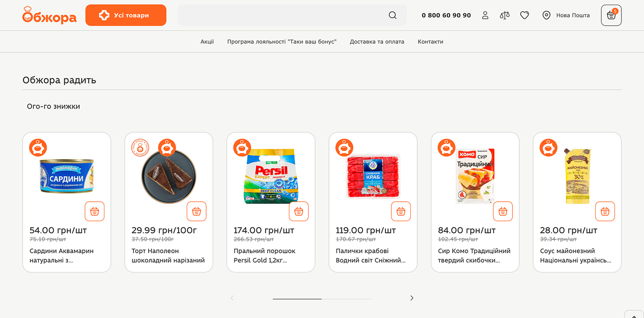This screenshot has width=644, height=318.
Task: Click the search magnifier icon
Action: 392,15
